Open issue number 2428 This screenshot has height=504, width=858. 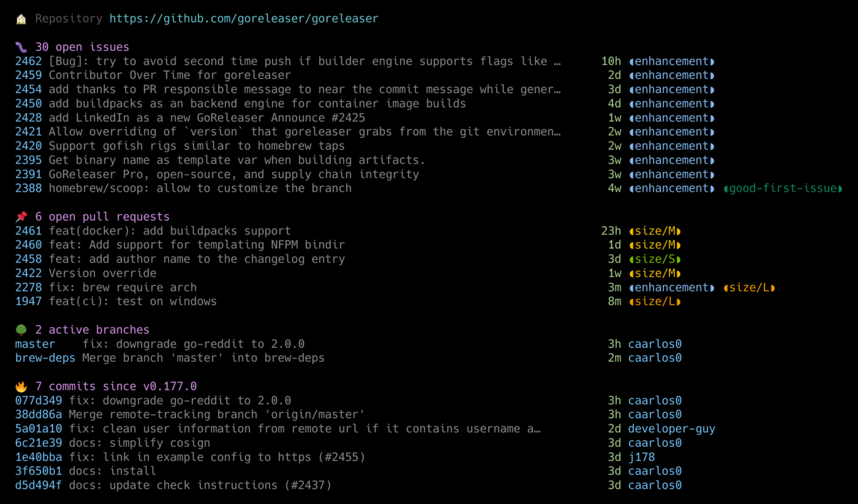click(x=29, y=118)
